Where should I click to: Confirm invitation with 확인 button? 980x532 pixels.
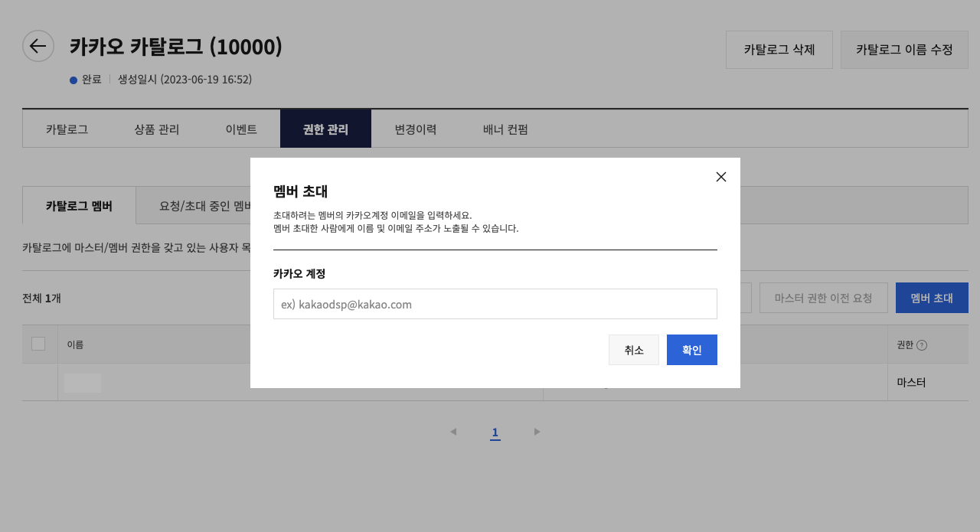click(x=691, y=350)
